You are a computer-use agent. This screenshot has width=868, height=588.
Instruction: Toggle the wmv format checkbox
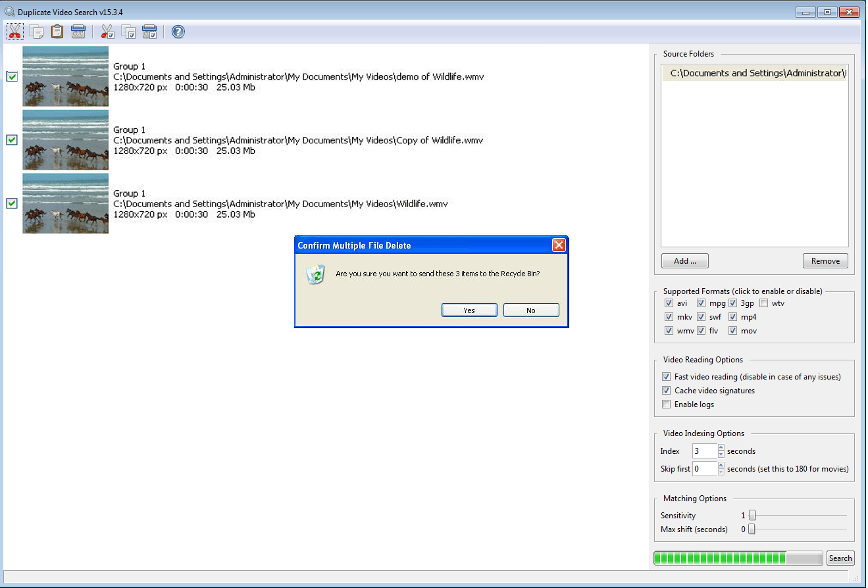(669, 331)
